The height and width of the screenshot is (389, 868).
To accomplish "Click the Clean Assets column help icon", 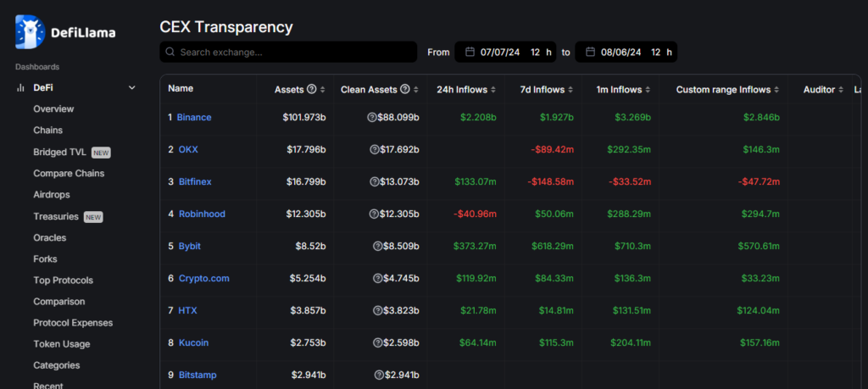I will click(404, 89).
